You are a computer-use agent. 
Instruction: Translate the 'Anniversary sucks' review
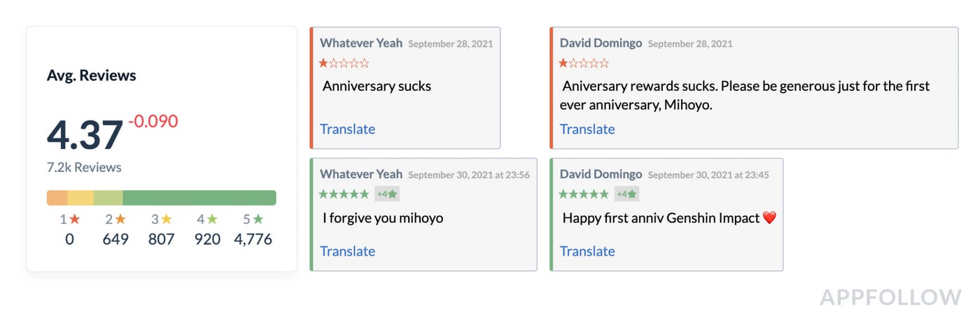(347, 129)
